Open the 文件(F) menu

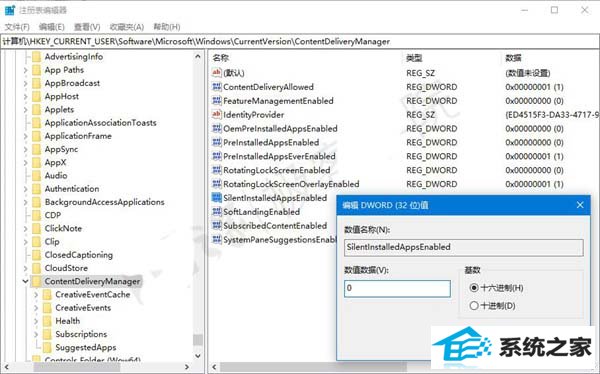pos(17,27)
